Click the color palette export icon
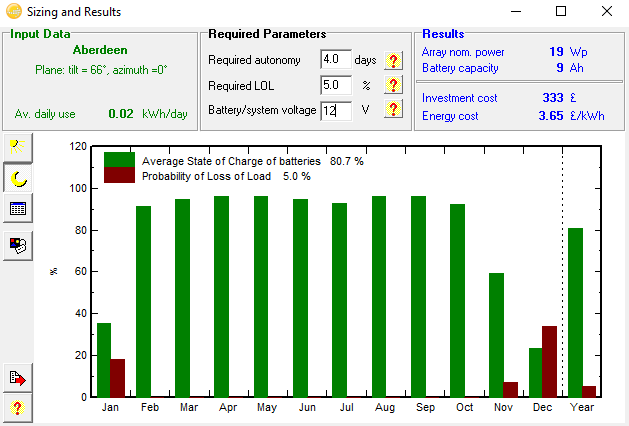This screenshot has height=426, width=629. point(18,243)
